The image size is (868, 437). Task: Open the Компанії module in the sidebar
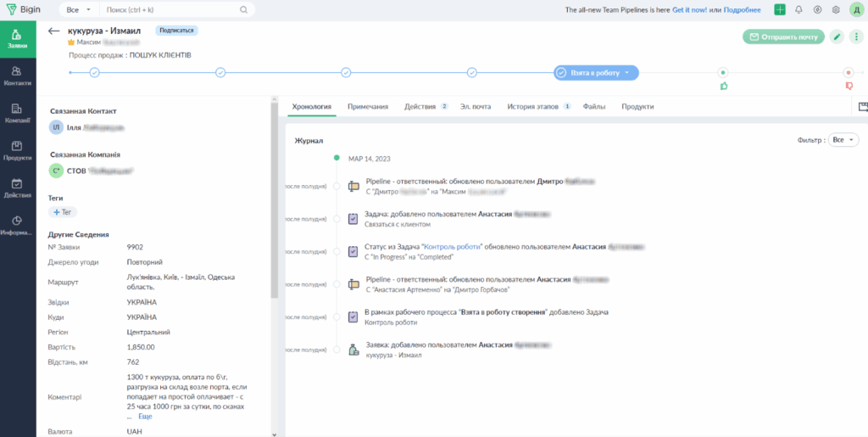coord(18,113)
